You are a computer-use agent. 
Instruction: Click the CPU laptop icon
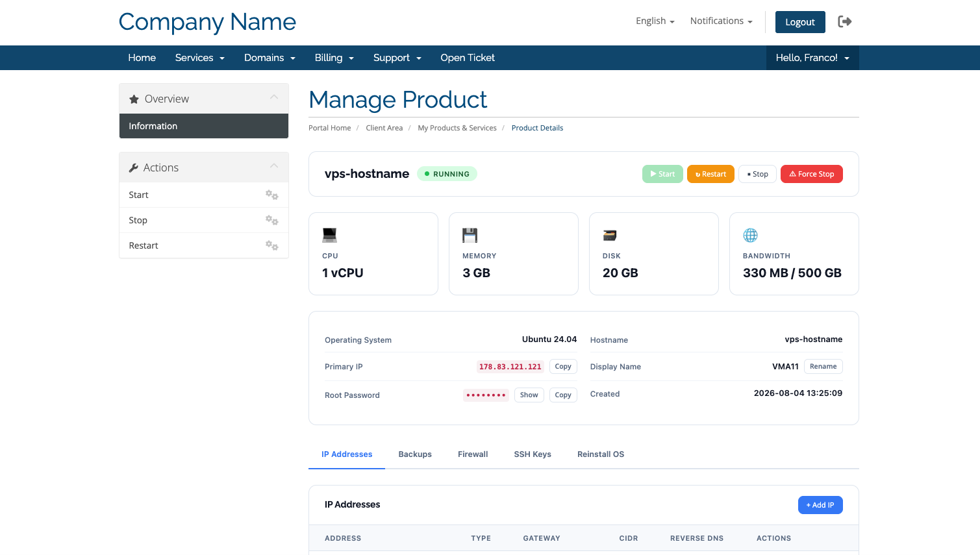330,235
